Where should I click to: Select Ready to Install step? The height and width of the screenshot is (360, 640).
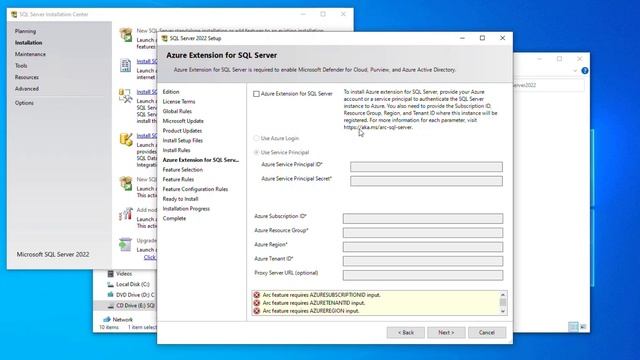(180, 199)
